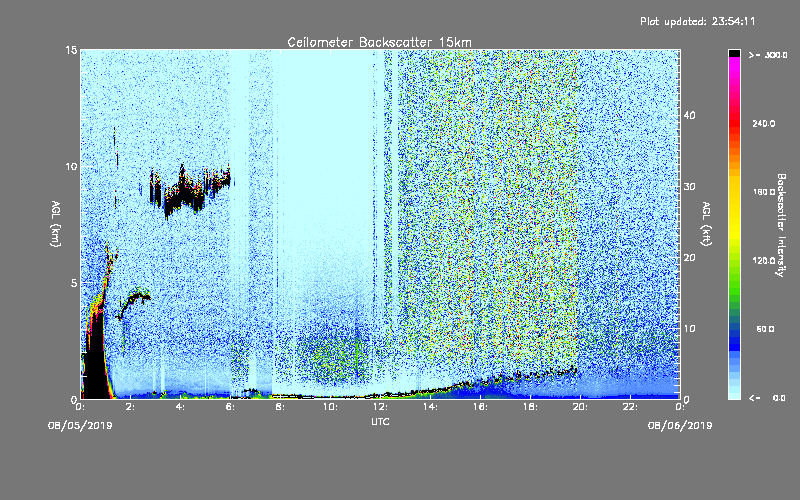Click the 10 km tick on left axis
800x500 pixels.
pos(71,167)
